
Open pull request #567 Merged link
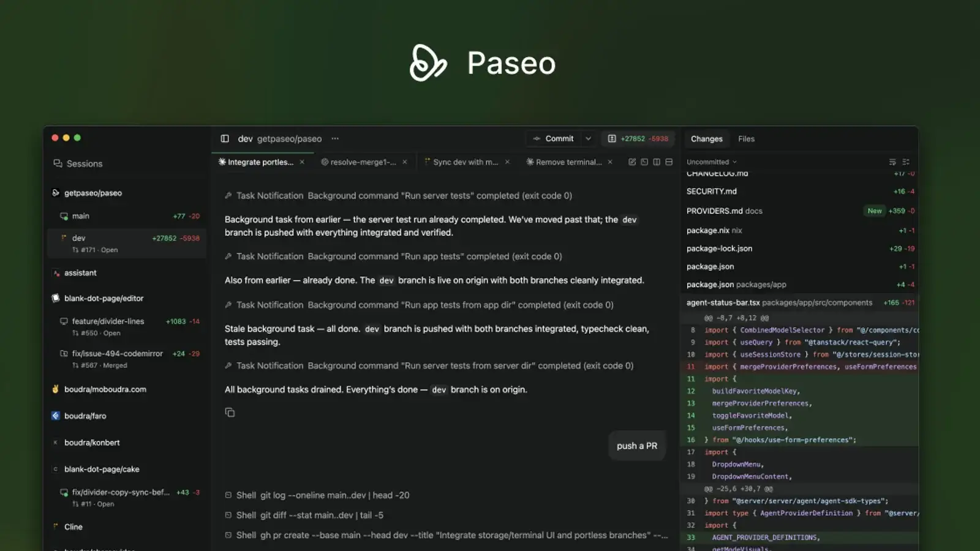pyautogui.click(x=100, y=365)
